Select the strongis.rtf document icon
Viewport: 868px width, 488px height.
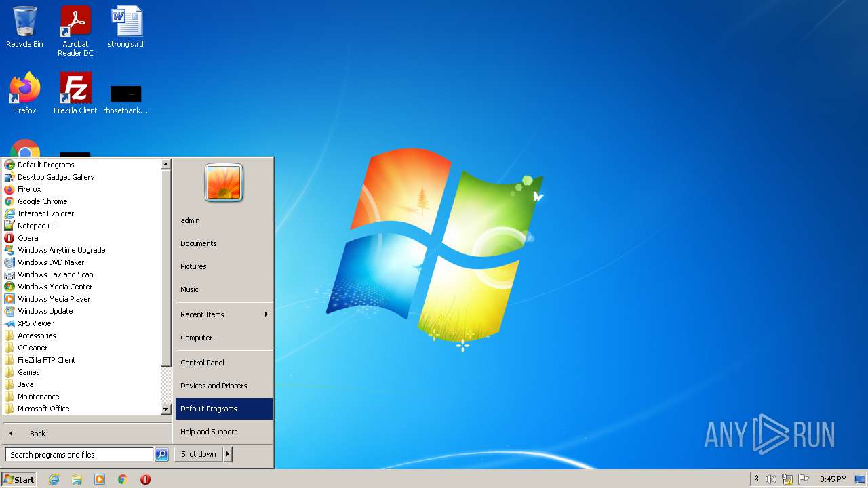pyautogui.click(x=126, y=27)
